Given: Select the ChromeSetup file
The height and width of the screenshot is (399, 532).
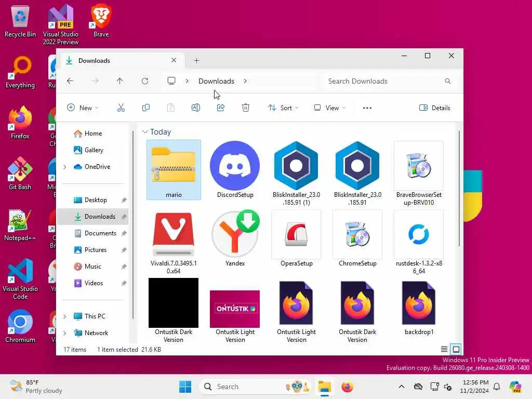Looking at the screenshot, I should point(357,238).
